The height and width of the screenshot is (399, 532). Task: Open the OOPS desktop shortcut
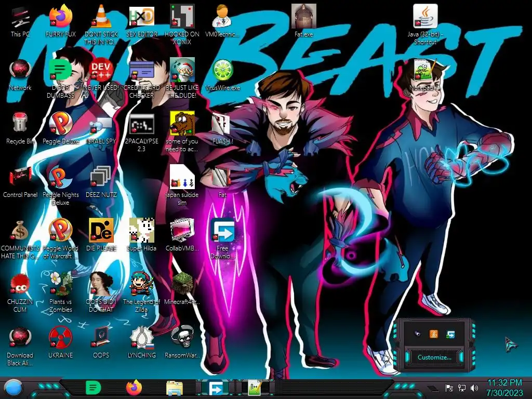tap(101, 343)
